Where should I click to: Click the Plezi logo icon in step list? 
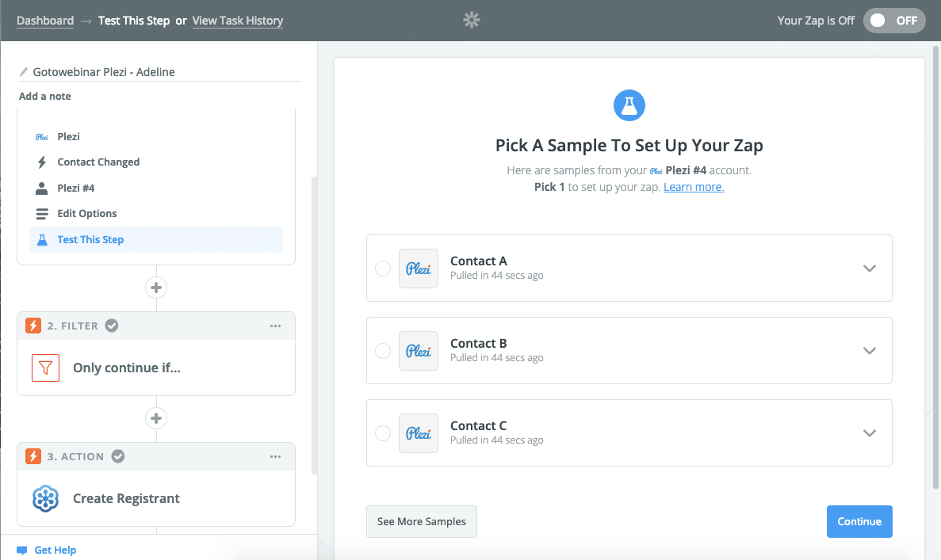(42, 137)
